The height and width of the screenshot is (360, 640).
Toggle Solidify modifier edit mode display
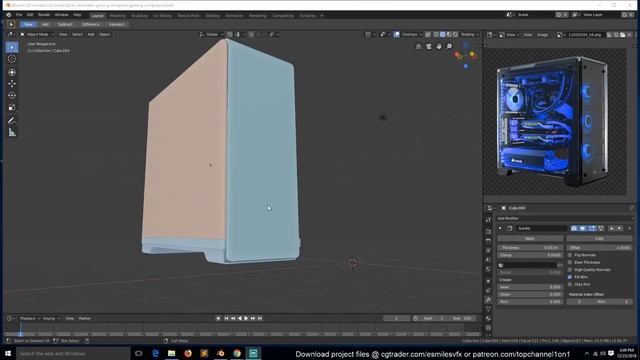point(592,229)
